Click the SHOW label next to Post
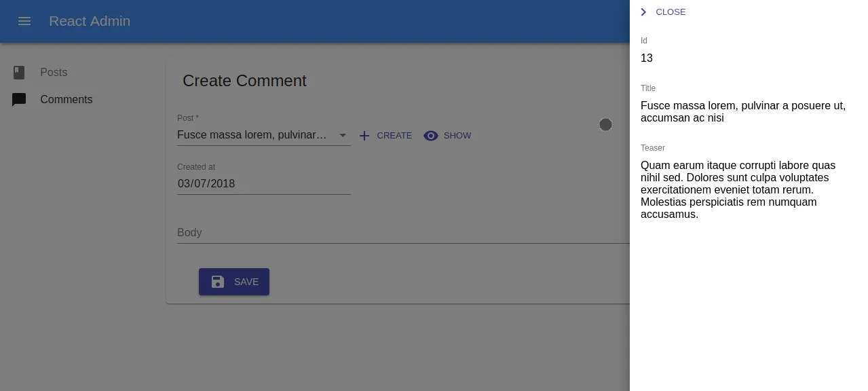Viewport: 868px width, 391px height. click(x=457, y=136)
